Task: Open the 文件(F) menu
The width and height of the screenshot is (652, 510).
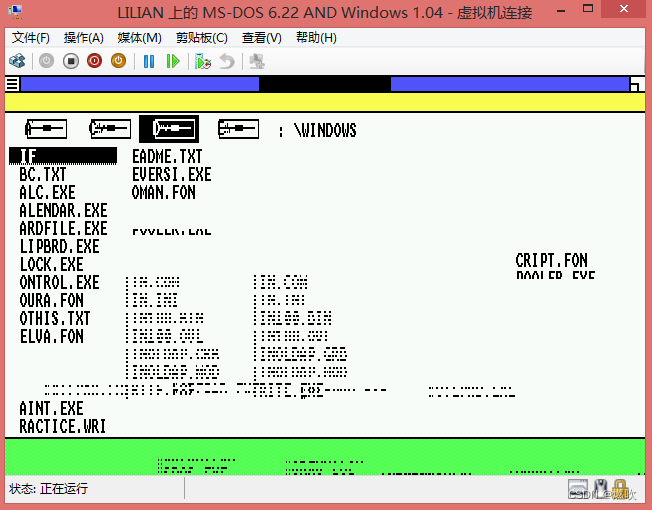Action: [x=31, y=38]
